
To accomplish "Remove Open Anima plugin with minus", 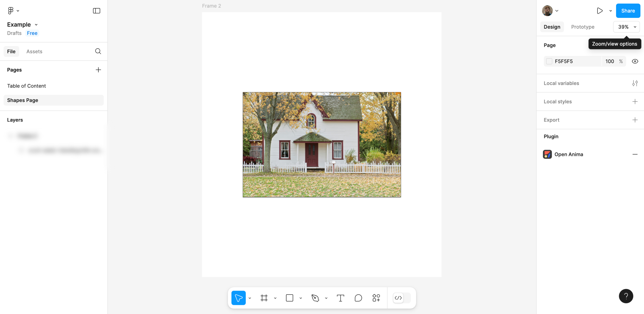I will [x=635, y=154].
